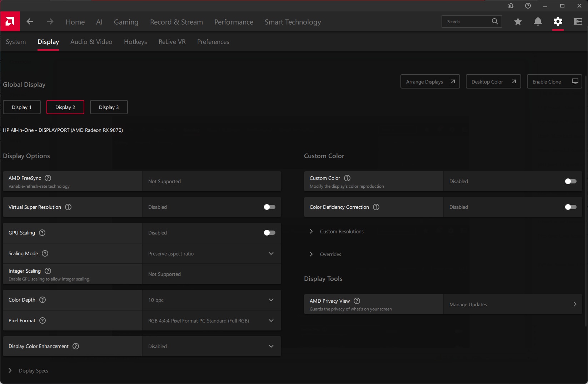Enable the Custom Color toggle
This screenshot has height=384, width=588.
[x=570, y=181]
